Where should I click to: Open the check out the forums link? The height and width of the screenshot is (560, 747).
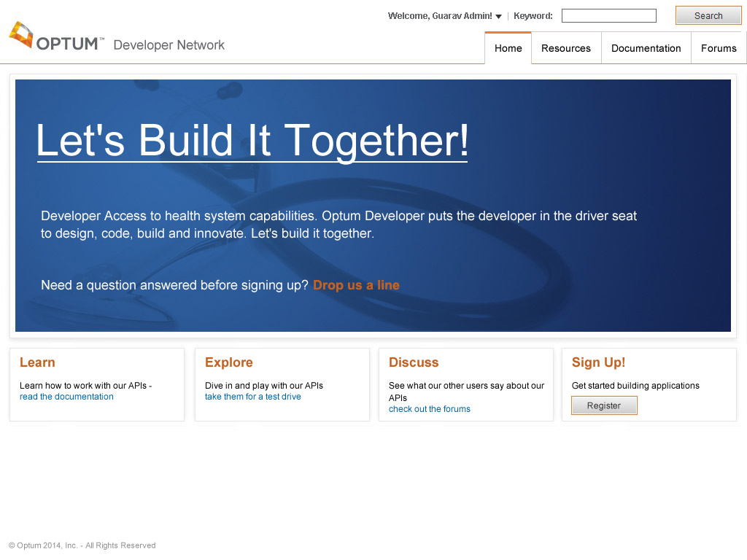coord(429,409)
